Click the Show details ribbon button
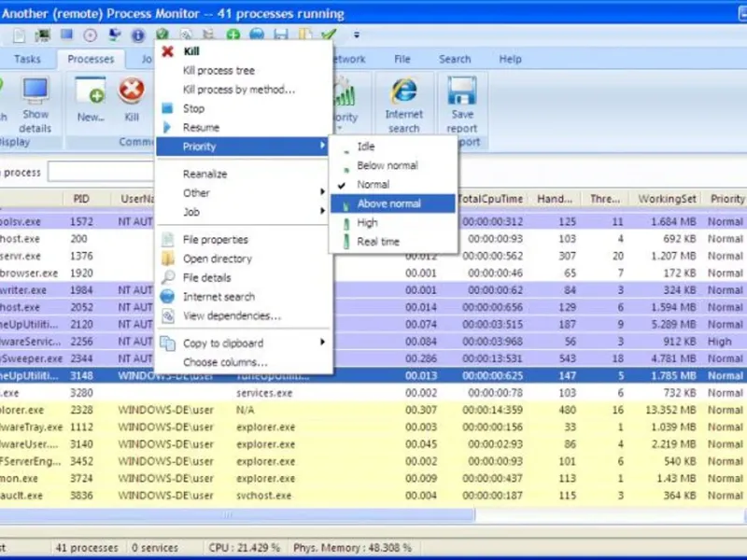747x560 pixels. (x=35, y=105)
